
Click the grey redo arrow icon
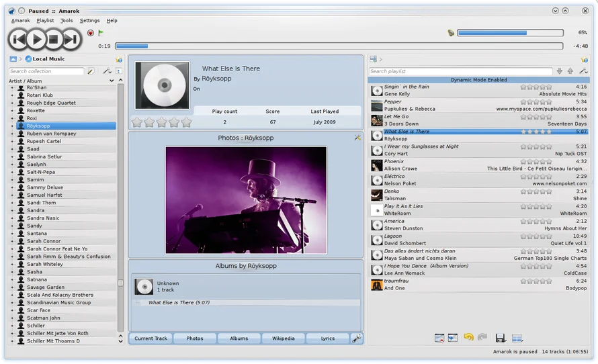[482, 337]
